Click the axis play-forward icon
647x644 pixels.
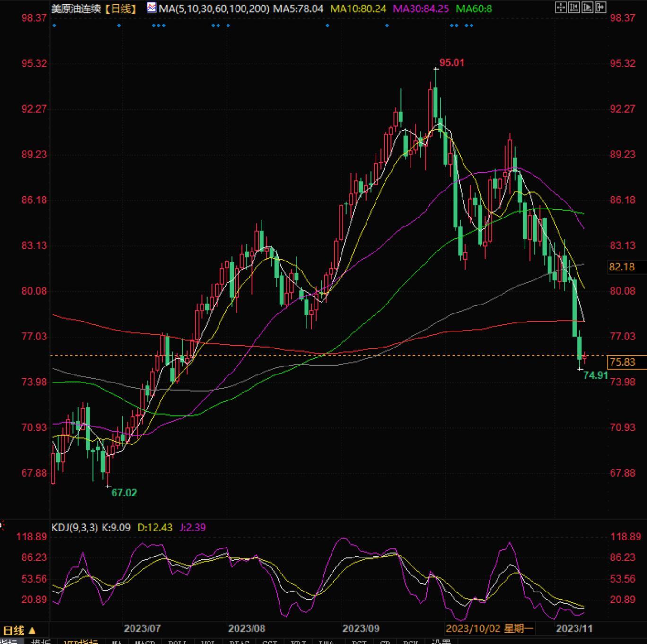pyautogui.click(x=587, y=7)
